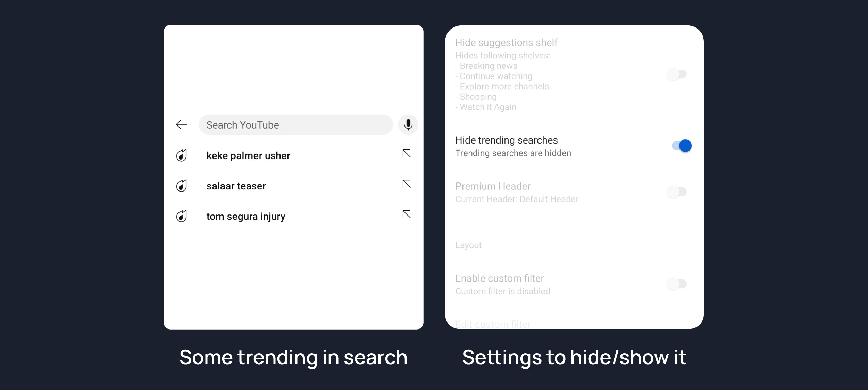Enable the Premium Header switch
868x390 pixels.
pos(677,192)
